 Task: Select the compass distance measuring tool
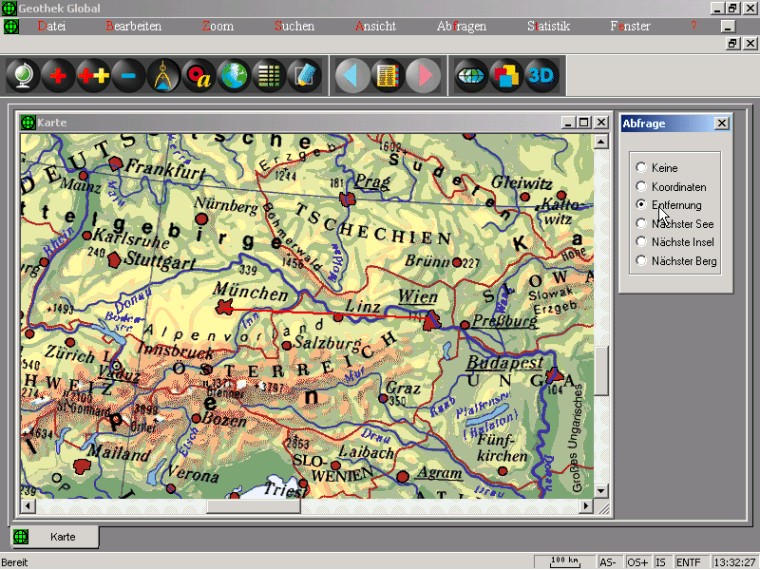click(164, 76)
